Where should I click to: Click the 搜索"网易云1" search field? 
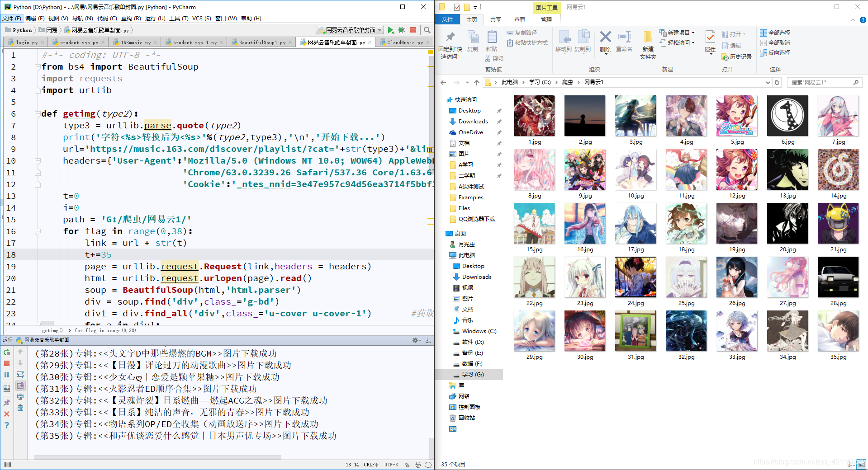click(x=824, y=82)
